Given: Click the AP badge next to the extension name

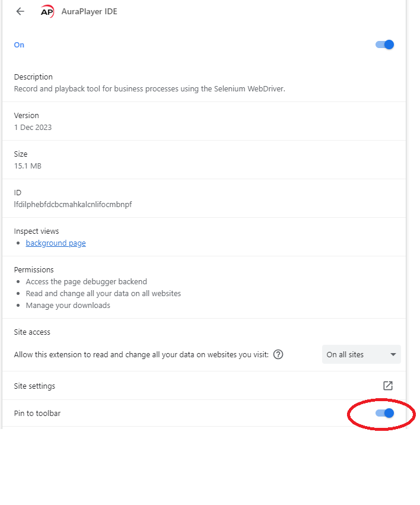Looking at the screenshot, I should pos(47,11).
